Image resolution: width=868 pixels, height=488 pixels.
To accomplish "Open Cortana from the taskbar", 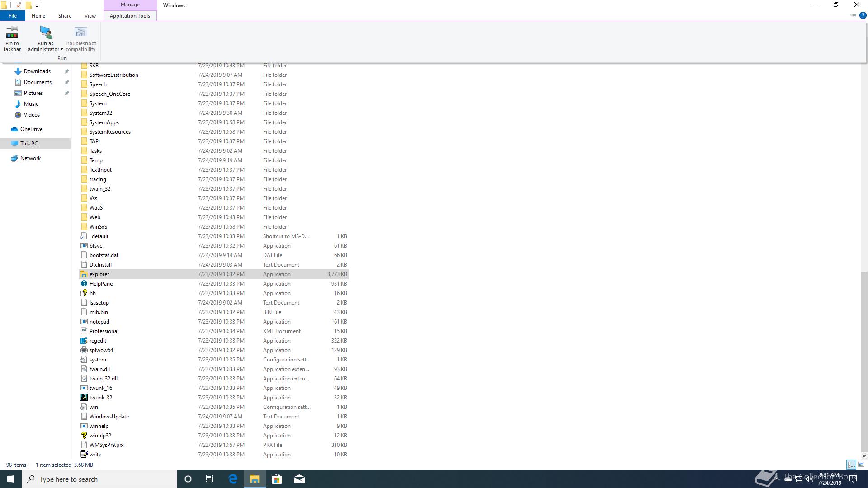I will (188, 479).
